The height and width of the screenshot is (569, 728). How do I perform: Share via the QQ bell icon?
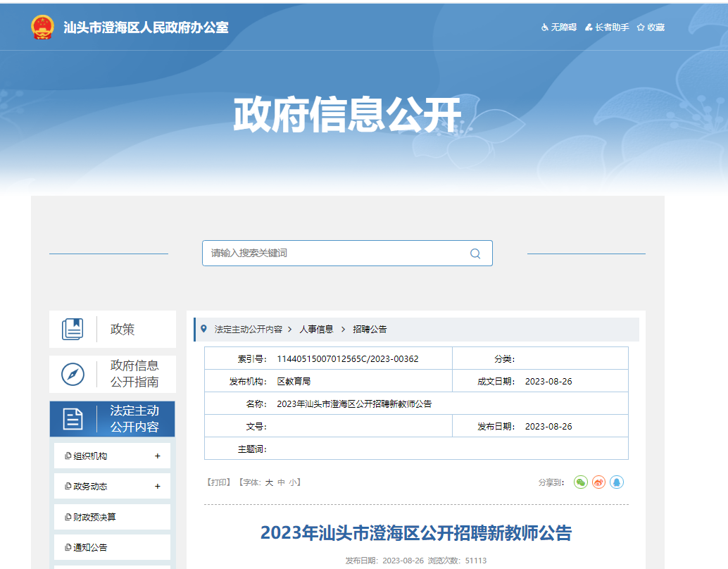tap(617, 482)
